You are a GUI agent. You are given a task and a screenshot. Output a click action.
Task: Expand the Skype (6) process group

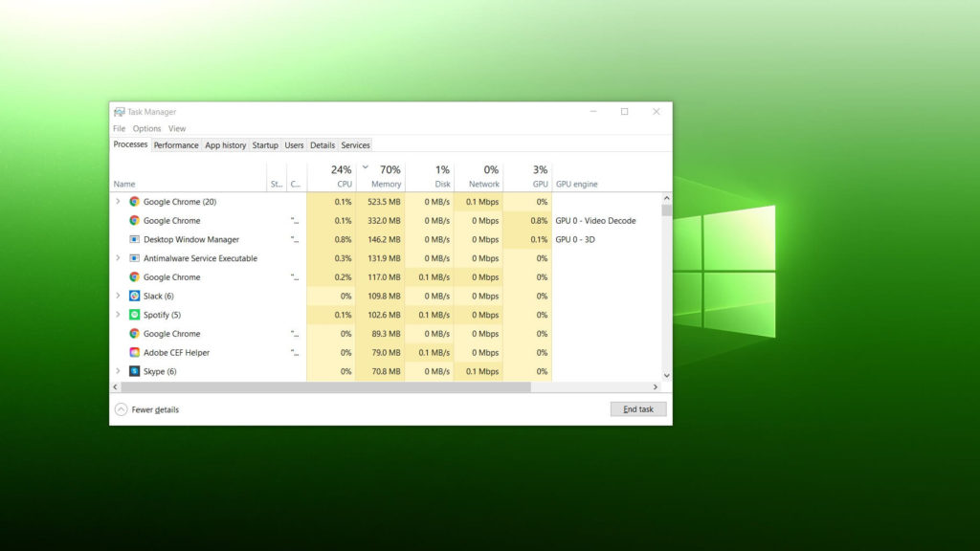click(x=118, y=371)
